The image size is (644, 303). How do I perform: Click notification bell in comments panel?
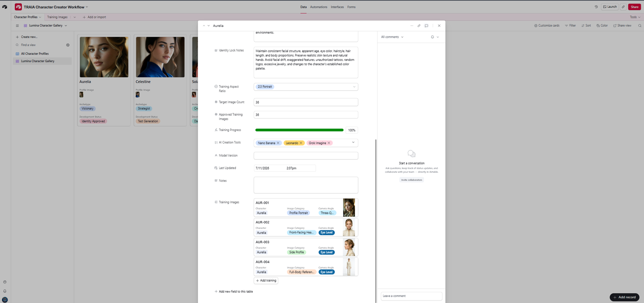coord(432,37)
